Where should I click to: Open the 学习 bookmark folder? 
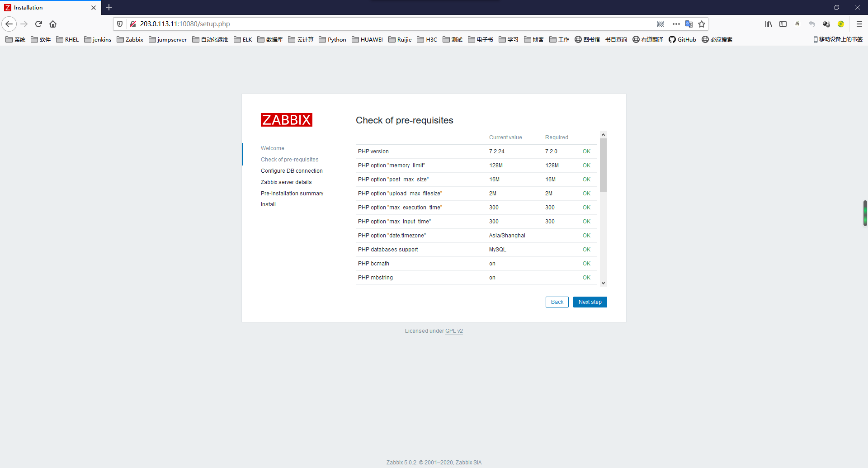pyautogui.click(x=509, y=40)
